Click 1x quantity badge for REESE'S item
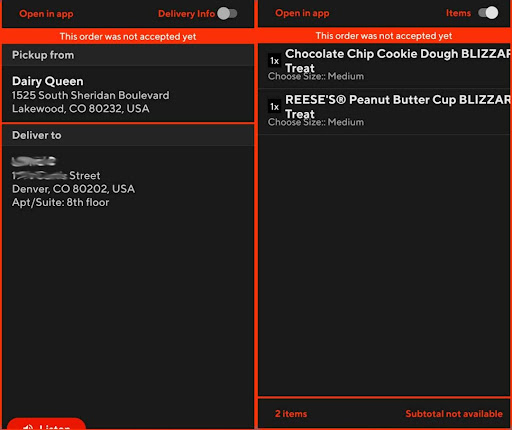Screen dimensions: 512x430 pos(274,107)
